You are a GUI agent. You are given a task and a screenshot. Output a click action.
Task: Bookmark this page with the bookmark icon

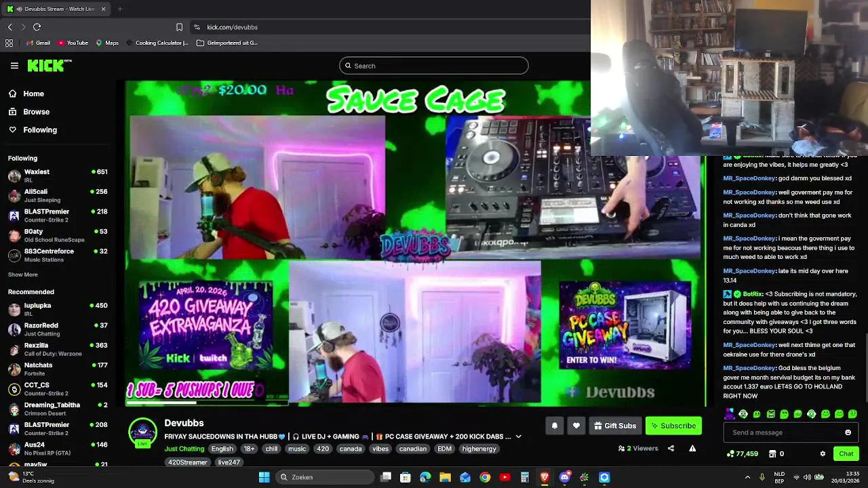click(x=179, y=27)
